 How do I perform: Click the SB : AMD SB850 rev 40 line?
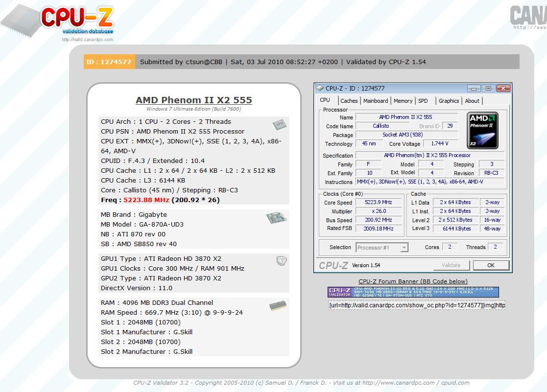(x=139, y=244)
